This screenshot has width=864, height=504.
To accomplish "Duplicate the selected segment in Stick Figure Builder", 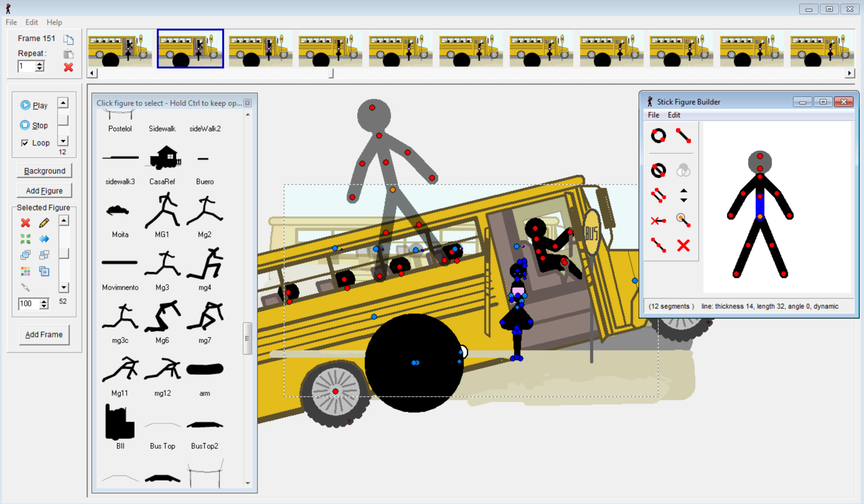I will pos(659,195).
